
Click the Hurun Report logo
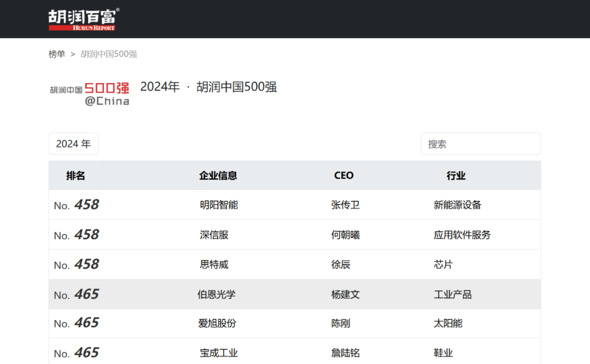pos(83,19)
